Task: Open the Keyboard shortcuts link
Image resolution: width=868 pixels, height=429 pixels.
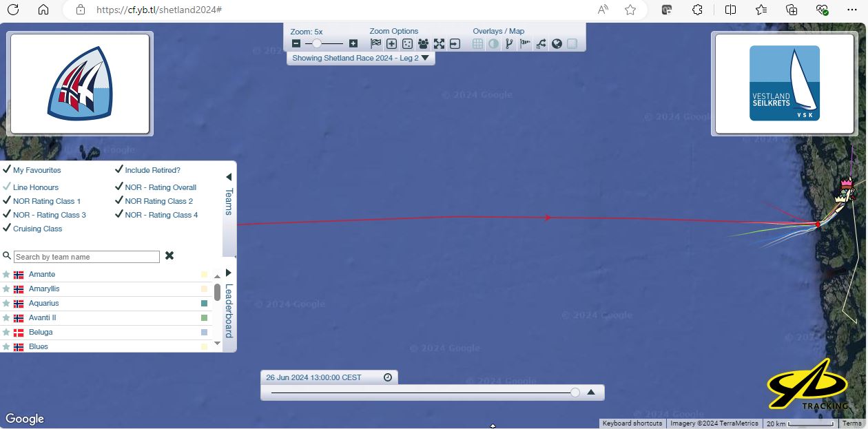Action: [632, 423]
